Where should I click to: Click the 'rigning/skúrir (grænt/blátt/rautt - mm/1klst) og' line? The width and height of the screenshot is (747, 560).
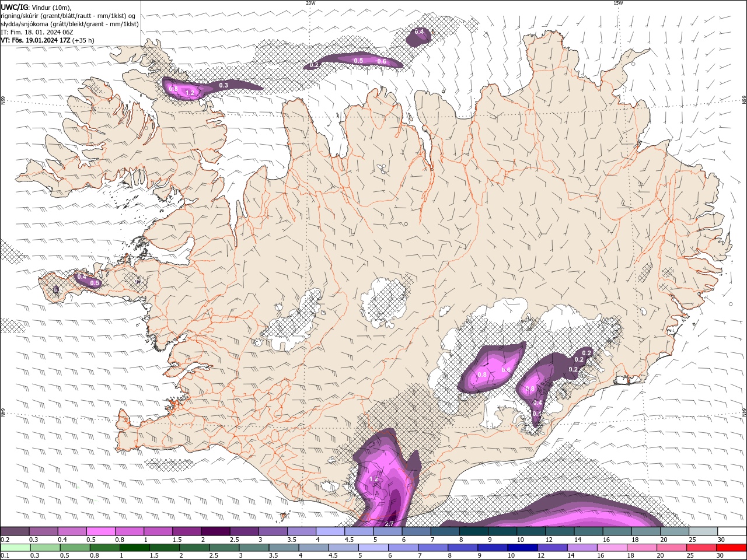[68, 16]
